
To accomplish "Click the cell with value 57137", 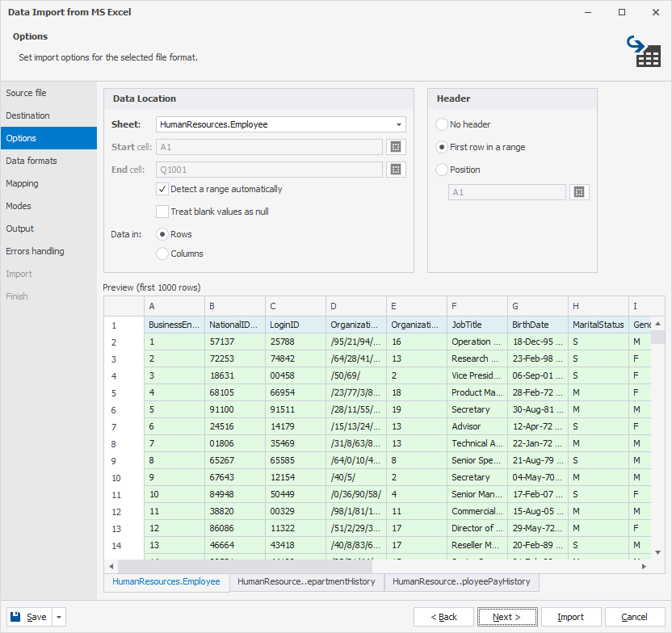I will pos(235,342).
